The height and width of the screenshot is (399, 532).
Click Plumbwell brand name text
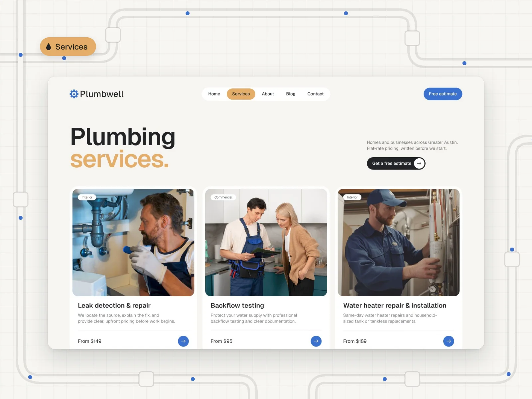(102, 94)
